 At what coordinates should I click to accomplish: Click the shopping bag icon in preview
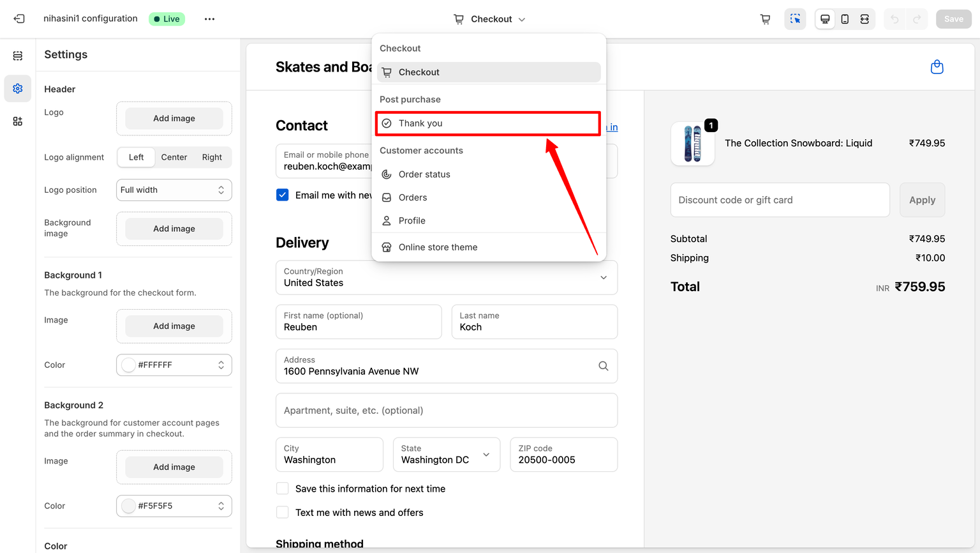point(937,67)
